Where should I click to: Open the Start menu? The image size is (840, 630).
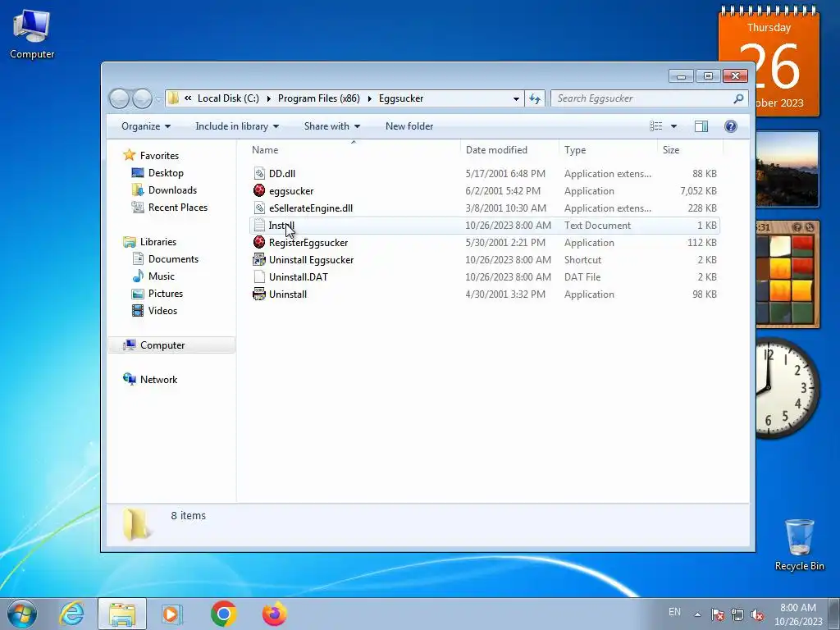point(22,614)
